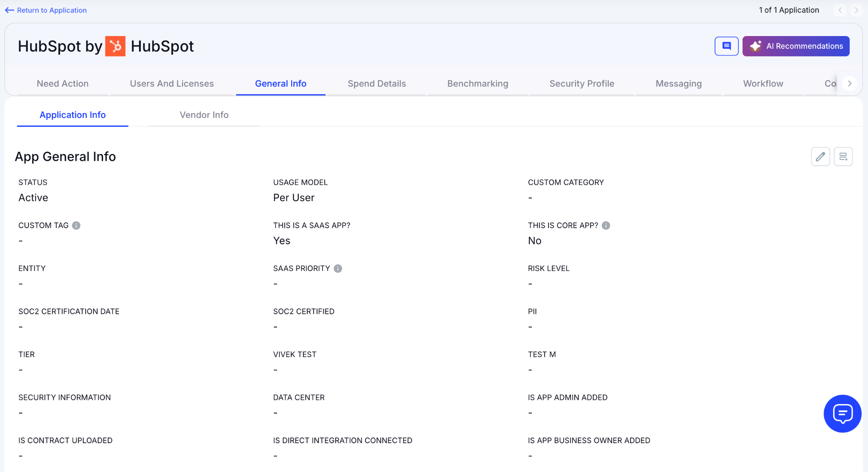The width and height of the screenshot is (868, 472).
Task: Go to next application arrow
Action: pos(856,10)
